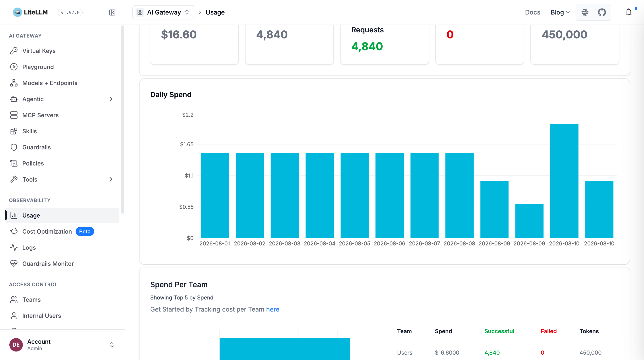Click the Usage bar chart icon
Image resolution: width=644 pixels, height=360 pixels.
tap(14, 215)
